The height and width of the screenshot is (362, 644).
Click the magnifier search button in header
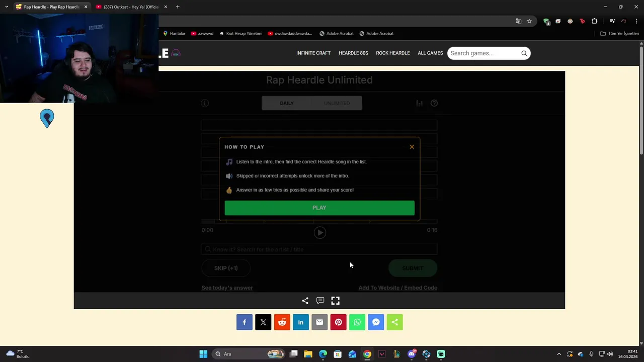coord(524,53)
